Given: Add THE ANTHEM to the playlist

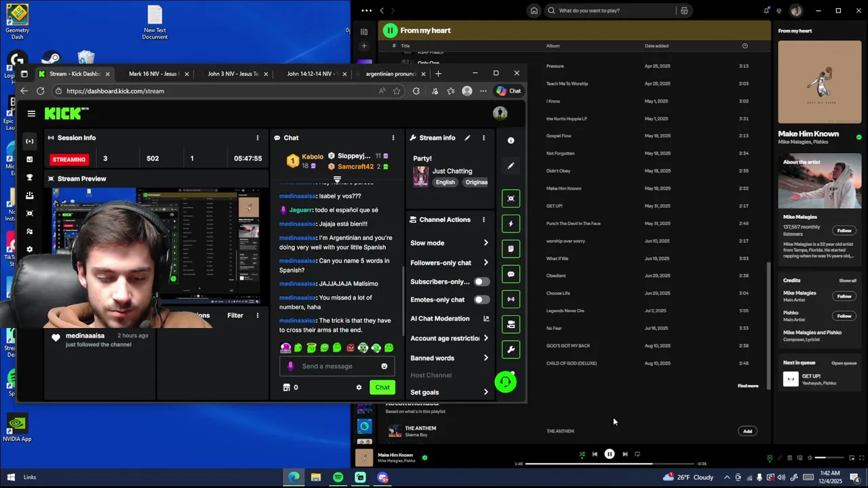Looking at the screenshot, I should tap(747, 431).
